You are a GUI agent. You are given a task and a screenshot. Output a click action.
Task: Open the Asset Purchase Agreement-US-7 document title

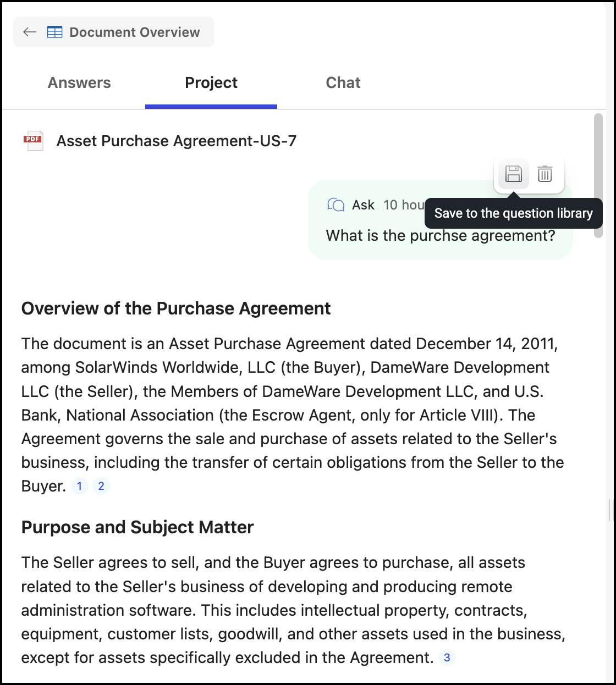pos(177,141)
